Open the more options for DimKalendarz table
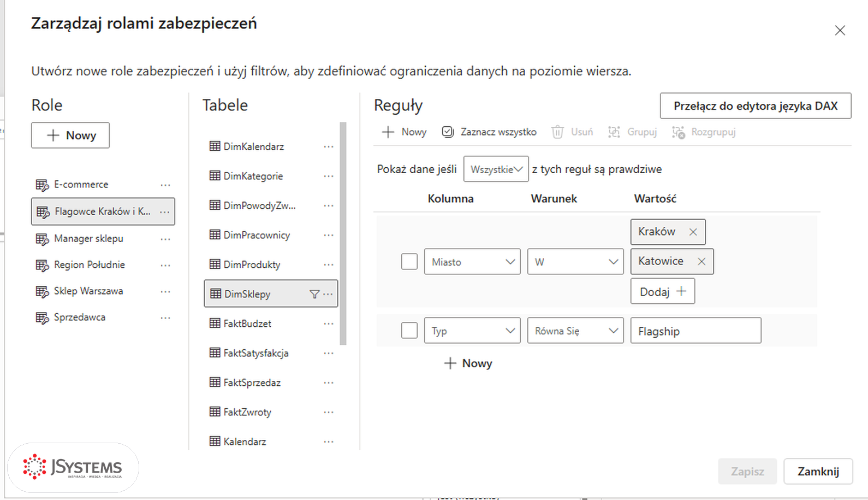The image size is (868, 500). pos(328,146)
